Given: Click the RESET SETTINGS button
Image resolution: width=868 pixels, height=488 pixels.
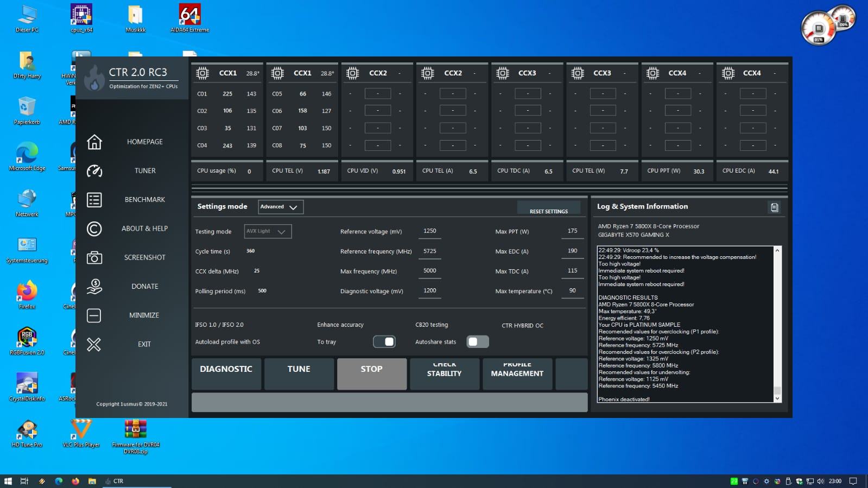Looking at the screenshot, I should point(549,207).
